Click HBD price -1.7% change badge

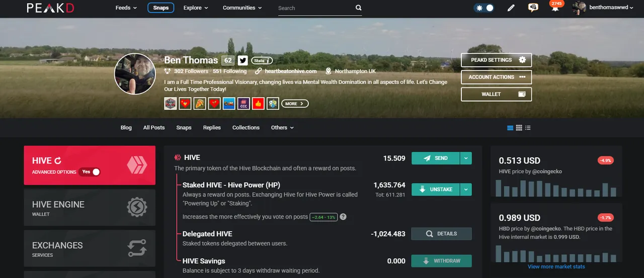point(605,218)
